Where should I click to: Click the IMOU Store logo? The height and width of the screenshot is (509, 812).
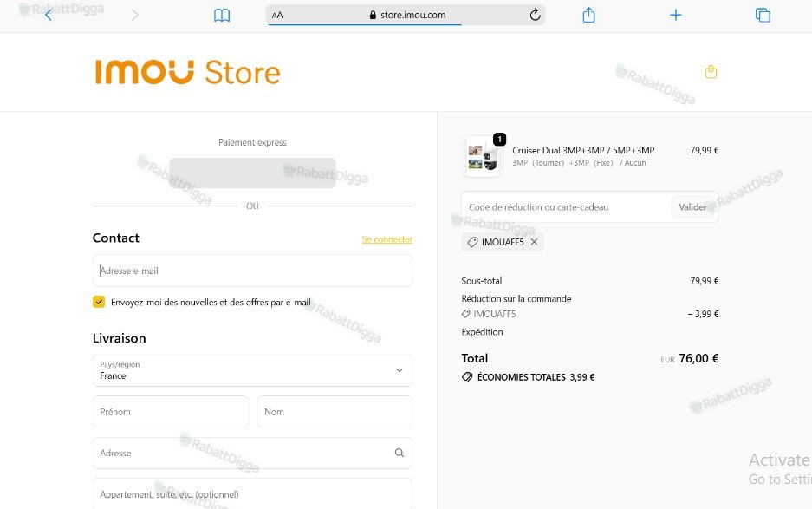pos(187,72)
